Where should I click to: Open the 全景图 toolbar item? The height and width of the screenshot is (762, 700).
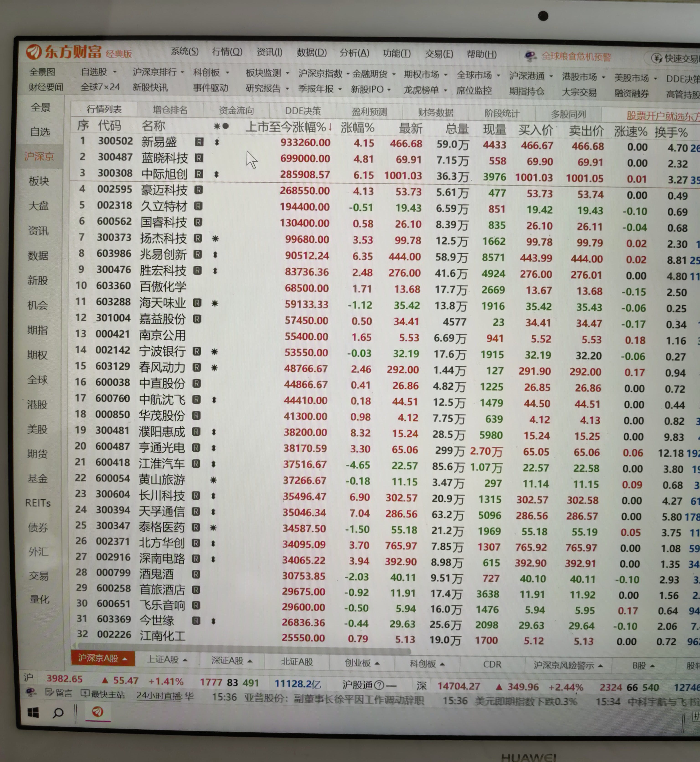[x=42, y=72]
